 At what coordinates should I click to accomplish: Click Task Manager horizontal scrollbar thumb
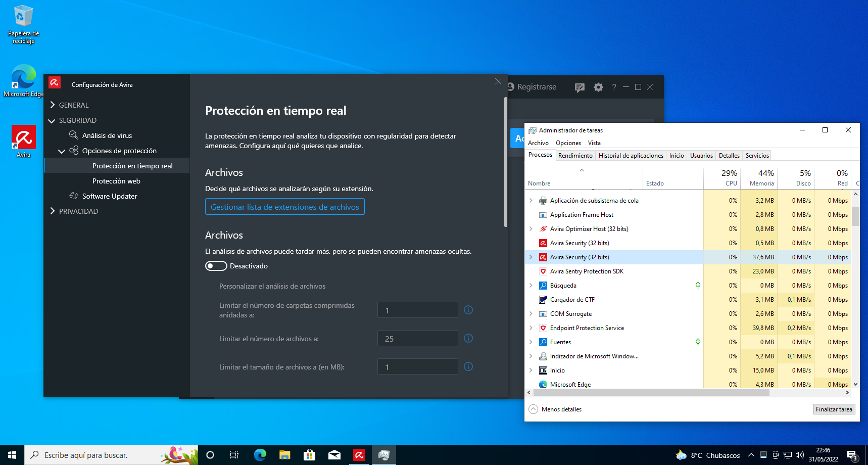[651, 393]
